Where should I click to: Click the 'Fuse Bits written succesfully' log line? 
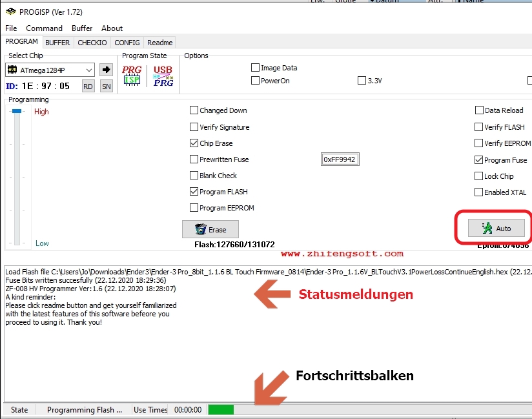(85, 280)
